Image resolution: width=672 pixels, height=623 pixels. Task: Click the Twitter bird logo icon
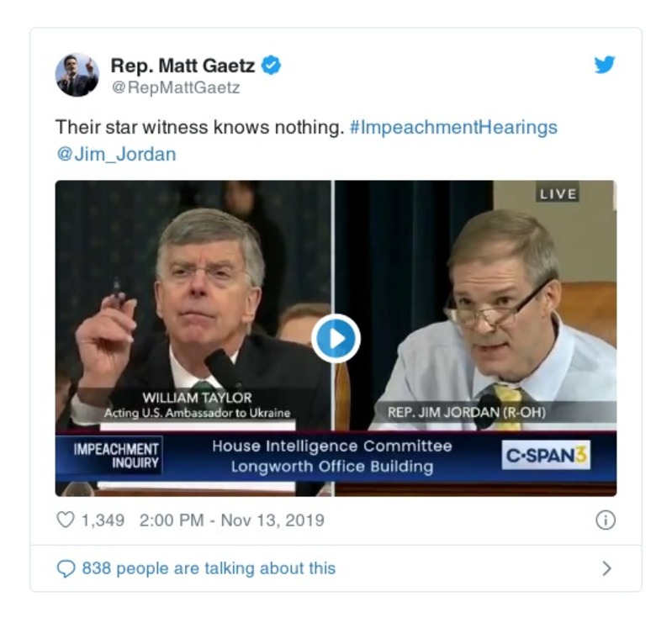click(604, 65)
